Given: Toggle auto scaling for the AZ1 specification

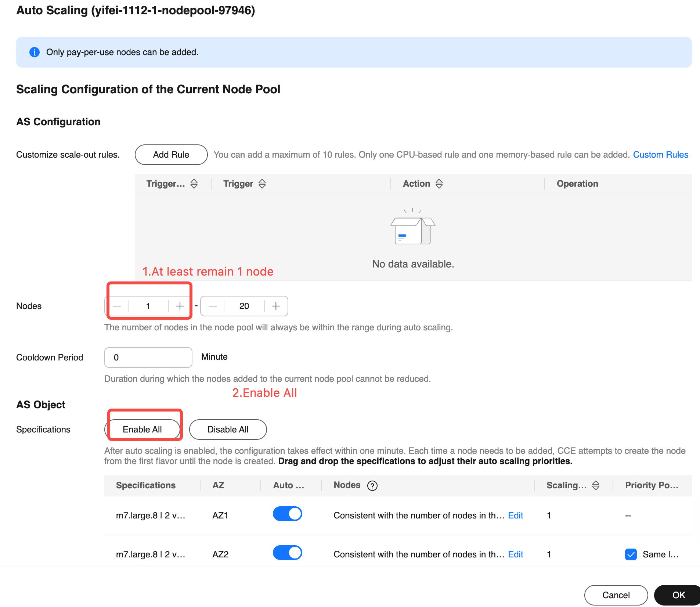Looking at the screenshot, I should pyautogui.click(x=287, y=514).
